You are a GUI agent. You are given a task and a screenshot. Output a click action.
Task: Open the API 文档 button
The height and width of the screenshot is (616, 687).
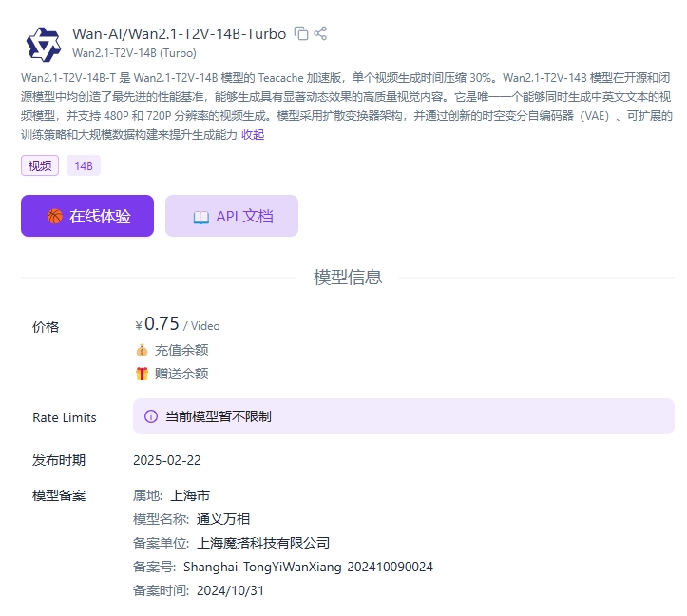pos(232,216)
